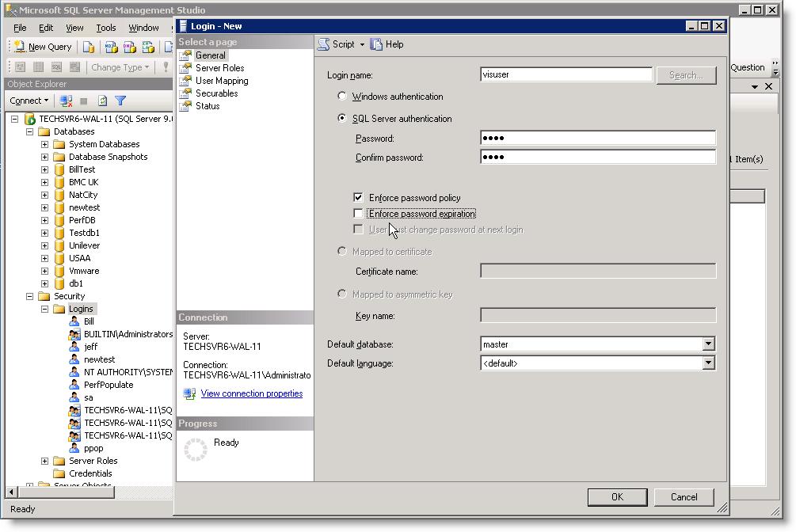Open the Window menu

[x=143, y=28]
